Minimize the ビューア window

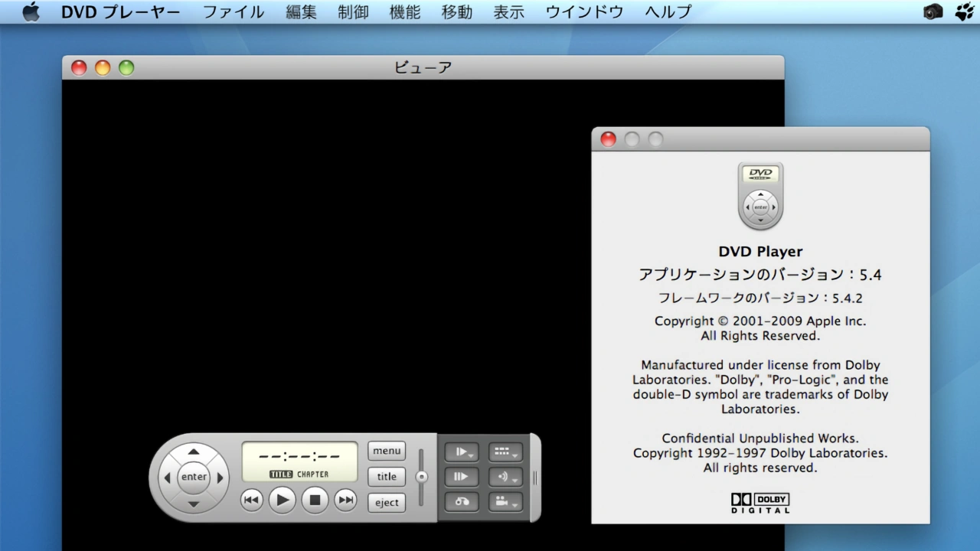[103, 67]
